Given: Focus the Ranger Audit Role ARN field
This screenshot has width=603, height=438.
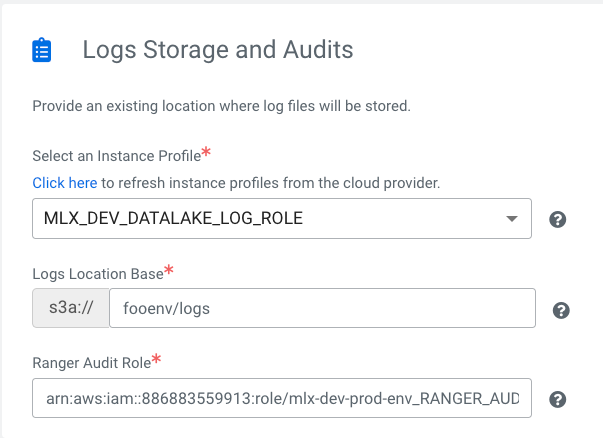Looking at the screenshot, I should [x=281, y=398].
